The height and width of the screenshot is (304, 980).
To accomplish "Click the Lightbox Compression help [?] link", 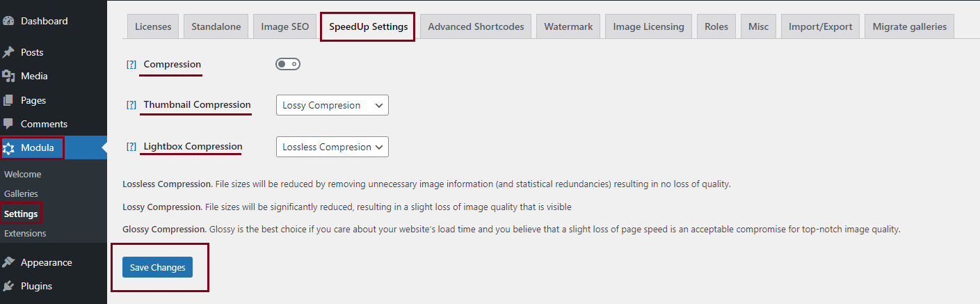I will 131,147.
